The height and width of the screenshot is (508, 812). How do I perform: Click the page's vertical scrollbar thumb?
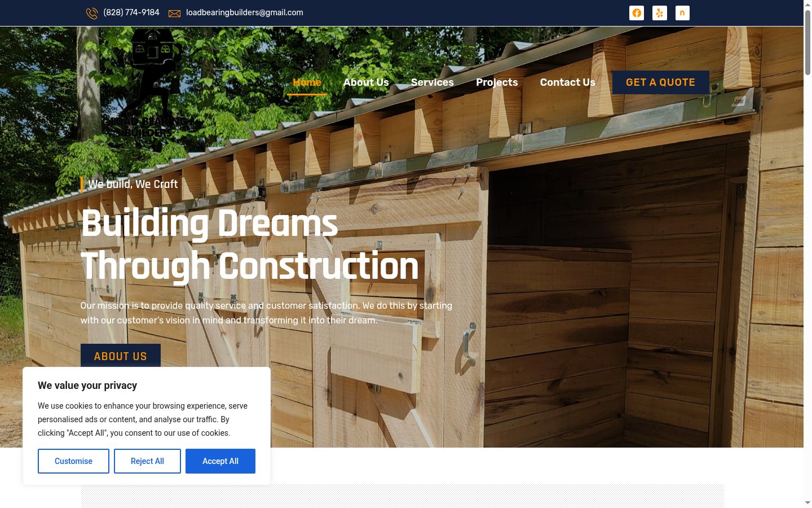pyautogui.click(x=807, y=42)
